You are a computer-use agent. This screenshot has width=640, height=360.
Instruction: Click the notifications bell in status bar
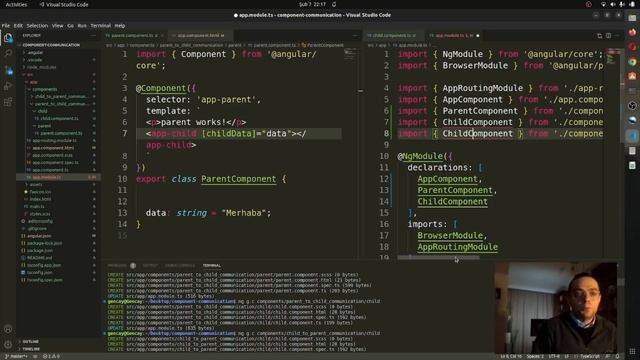(618, 356)
